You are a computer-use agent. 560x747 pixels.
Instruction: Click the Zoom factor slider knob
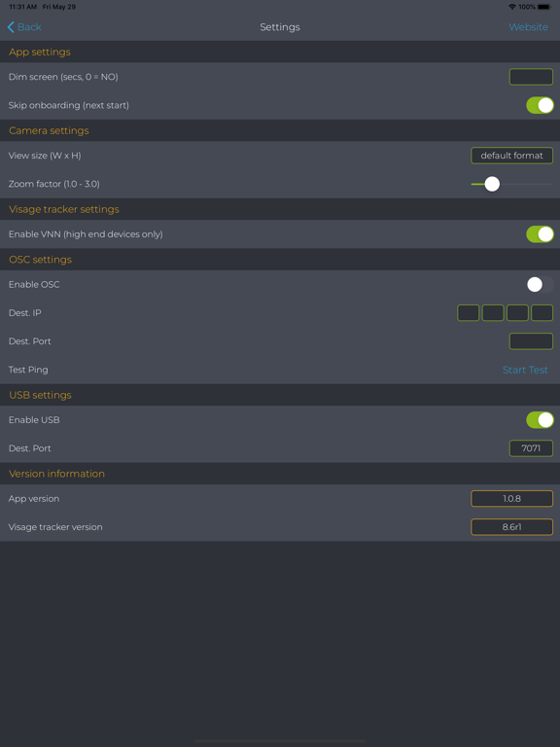[x=492, y=184]
